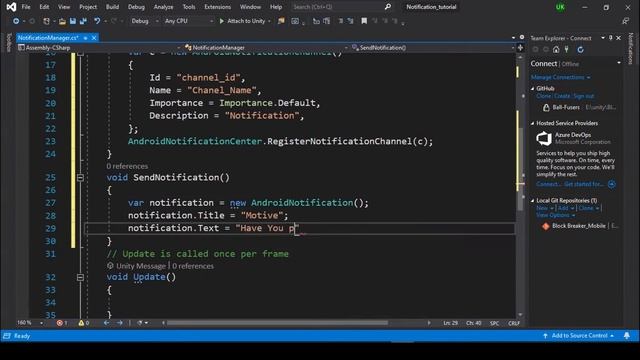Open the Edit menu
The image size is (640, 360).
44,7
